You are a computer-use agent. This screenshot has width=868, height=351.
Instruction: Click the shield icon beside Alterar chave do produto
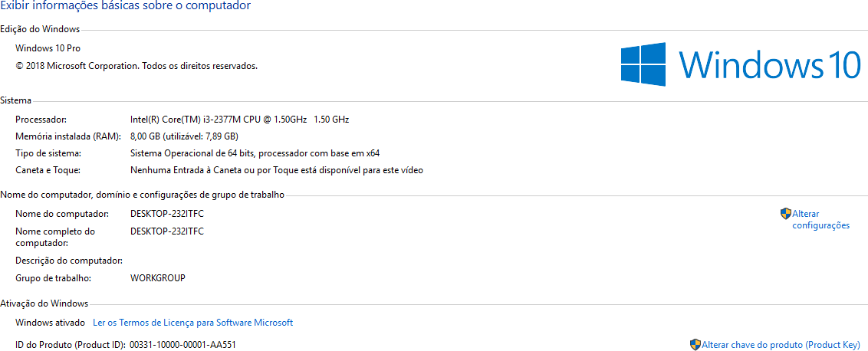tap(695, 344)
